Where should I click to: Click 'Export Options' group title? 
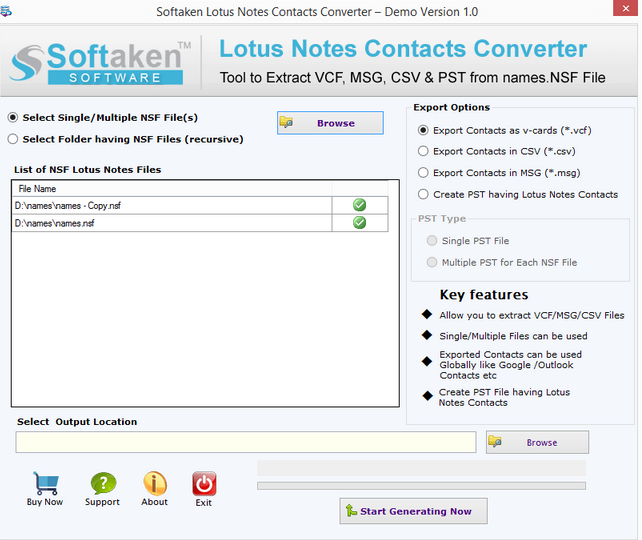(452, 107)
